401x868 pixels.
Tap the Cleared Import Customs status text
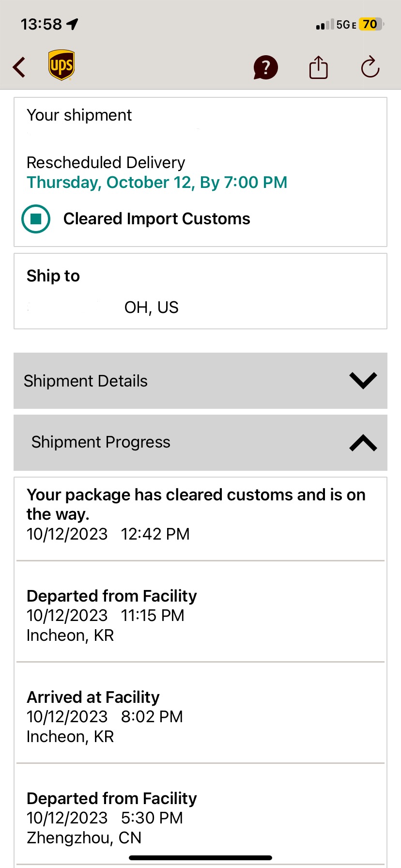point(157,219)
